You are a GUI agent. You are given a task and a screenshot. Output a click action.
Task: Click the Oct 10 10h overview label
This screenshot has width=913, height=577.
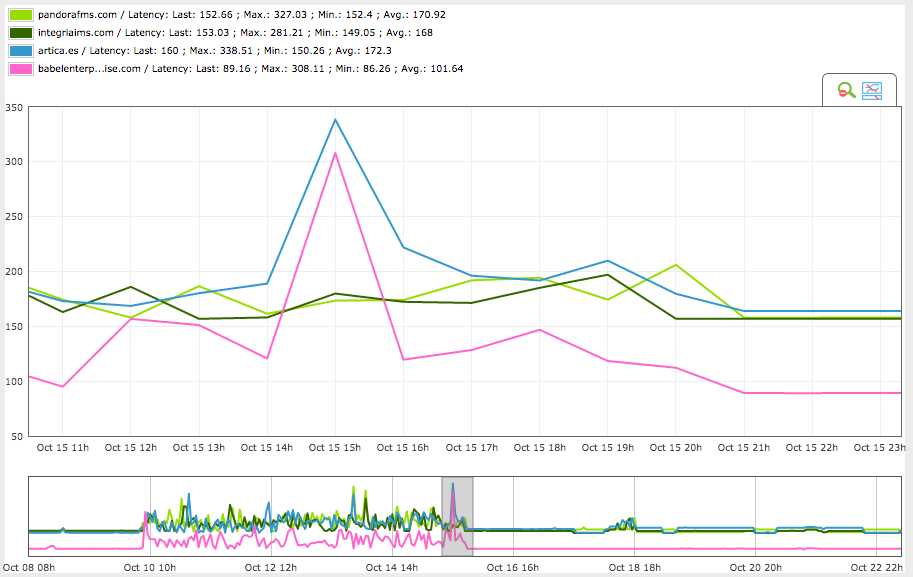pos(150,567)
